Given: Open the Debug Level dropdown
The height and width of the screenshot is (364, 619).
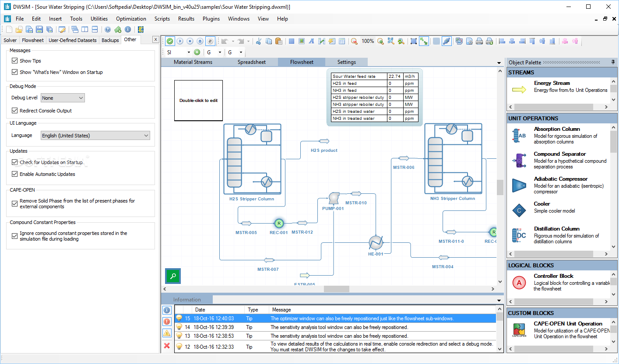Looking at the screenshot, I should [x=63, y=98].
